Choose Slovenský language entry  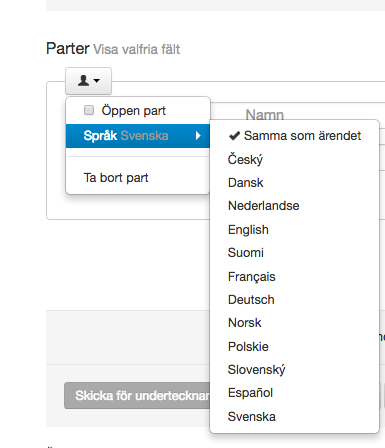click(295, 370)
